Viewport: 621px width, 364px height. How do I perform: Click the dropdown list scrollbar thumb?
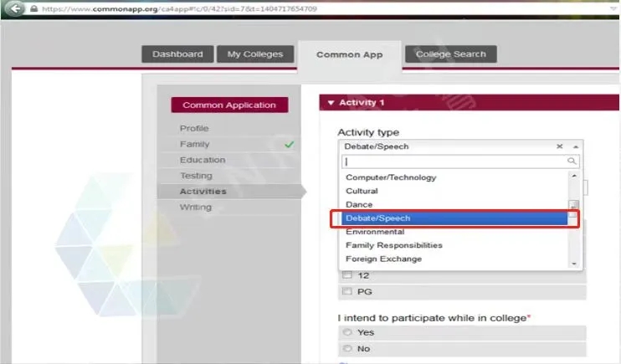pyautogui.click(x=573, y=208)
